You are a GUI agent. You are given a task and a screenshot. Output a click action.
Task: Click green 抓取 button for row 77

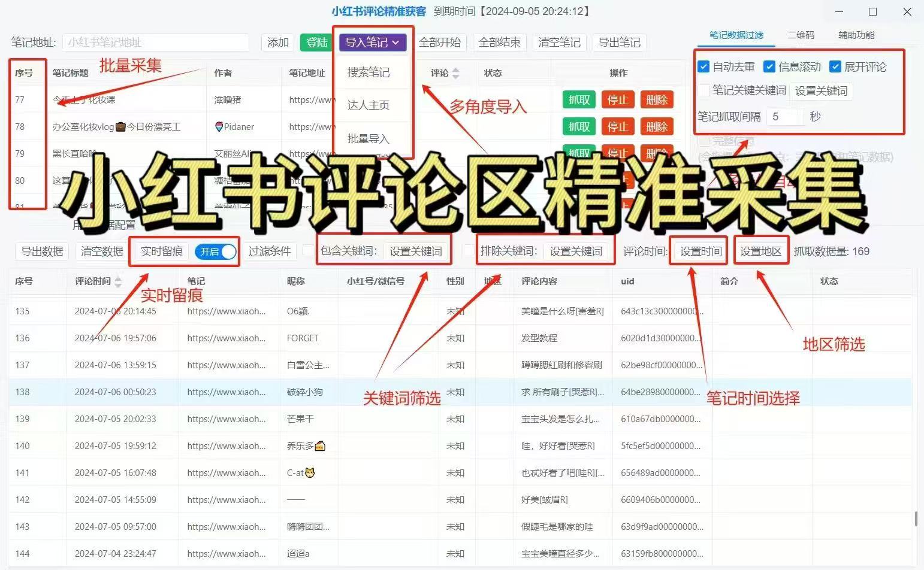(x=579, y=100)
